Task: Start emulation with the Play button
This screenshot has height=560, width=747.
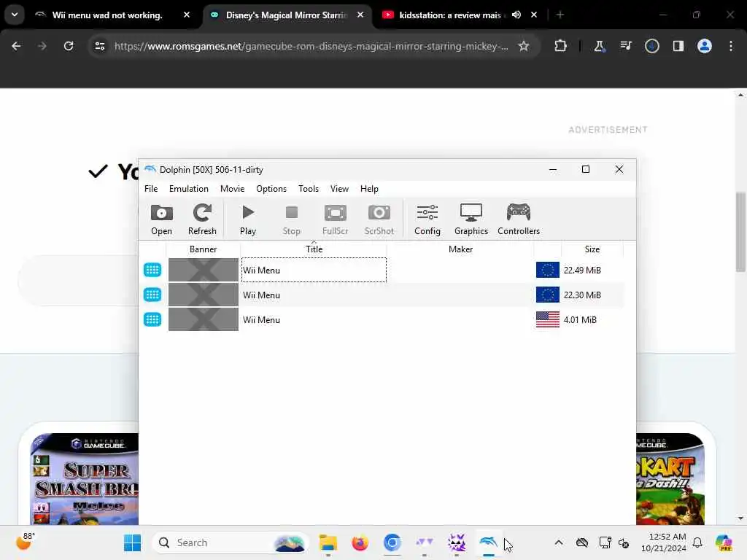Action: point(248,219)
